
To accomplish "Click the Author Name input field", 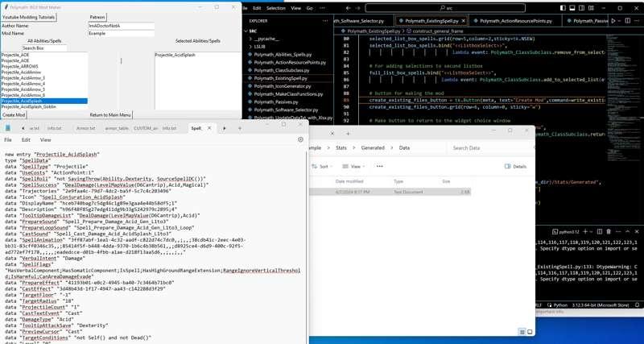I will click(122, 26).
